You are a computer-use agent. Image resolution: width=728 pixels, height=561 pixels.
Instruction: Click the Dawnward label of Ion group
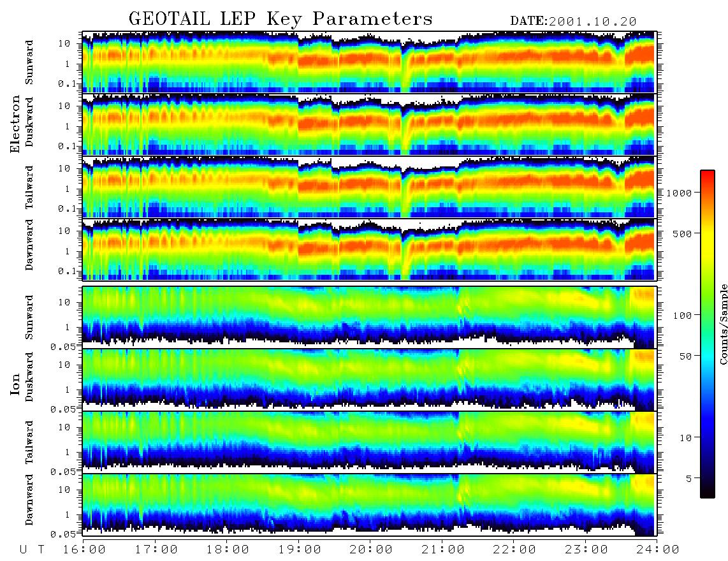pos(29,500)
